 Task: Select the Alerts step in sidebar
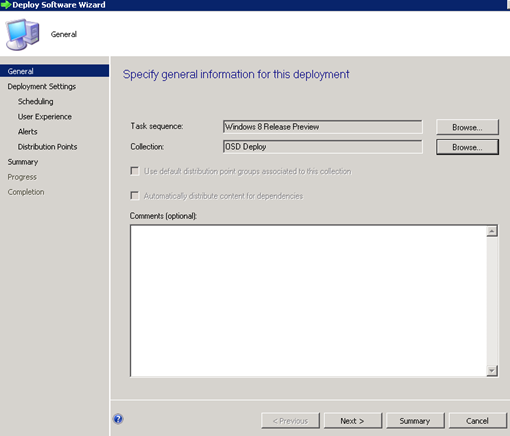pos(28,132)
